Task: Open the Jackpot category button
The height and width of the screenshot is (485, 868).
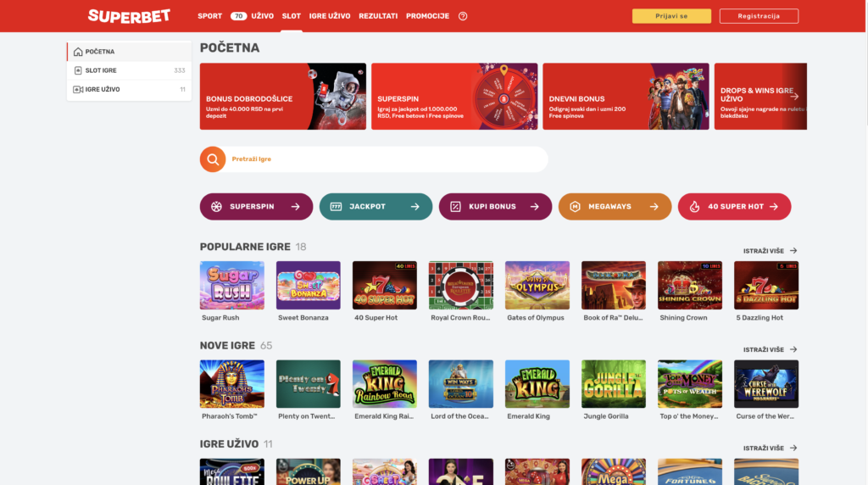Action: pyautogui.click(x=376, y=207)
